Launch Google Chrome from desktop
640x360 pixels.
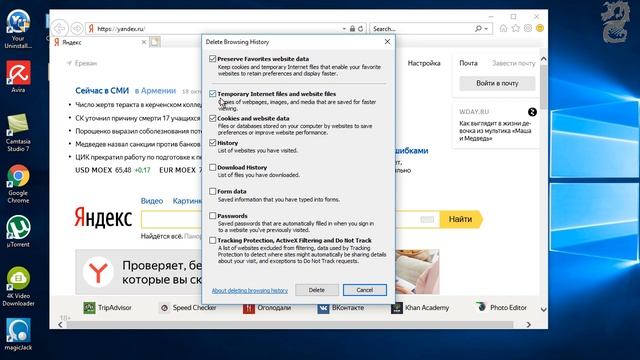pyautogui.click(x=18, y=184)
